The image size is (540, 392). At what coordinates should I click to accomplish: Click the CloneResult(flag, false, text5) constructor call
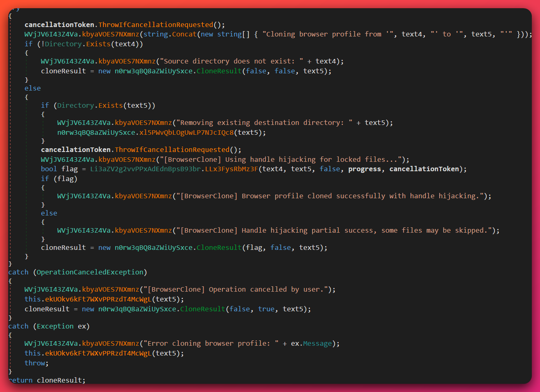click(262, 248)
